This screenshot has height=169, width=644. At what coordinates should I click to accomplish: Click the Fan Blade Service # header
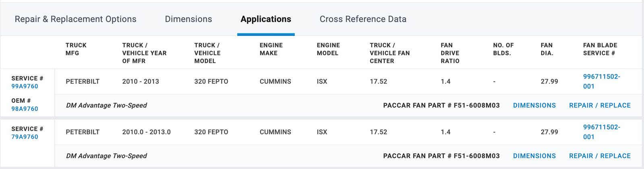600,49
